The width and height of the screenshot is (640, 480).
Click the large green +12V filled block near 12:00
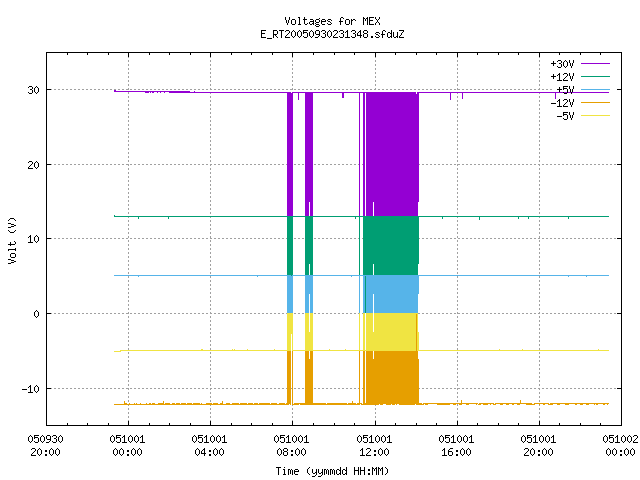pos(391,245)
